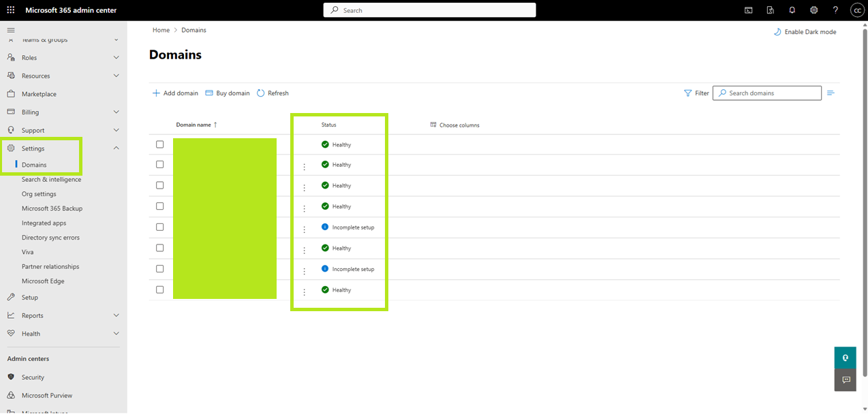Click the Setup wrench icon in sidebar

11,298
